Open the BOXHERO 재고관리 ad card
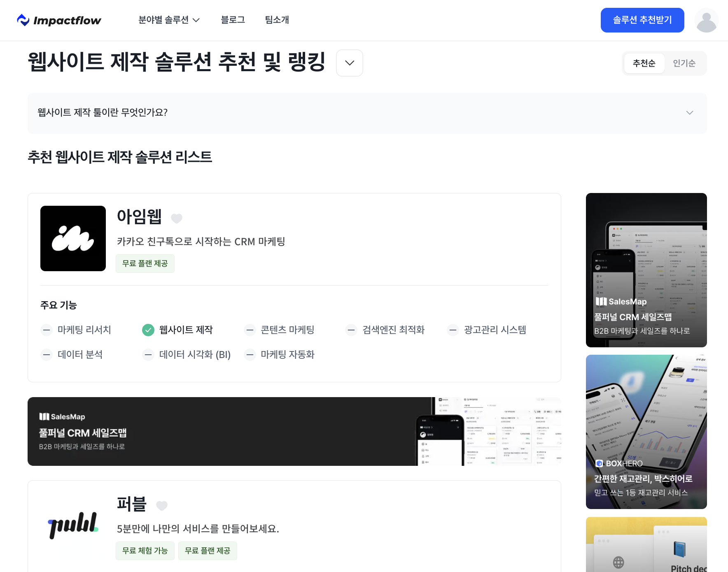Image resolution: width=728 pixels, height=572 pixels. point(646,432)
